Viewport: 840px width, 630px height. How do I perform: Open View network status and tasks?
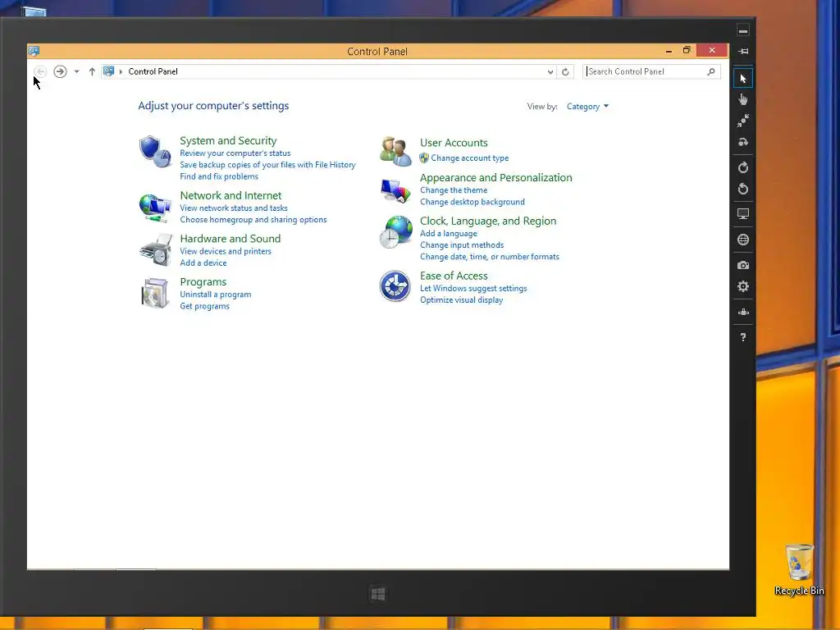click(234, 208)
